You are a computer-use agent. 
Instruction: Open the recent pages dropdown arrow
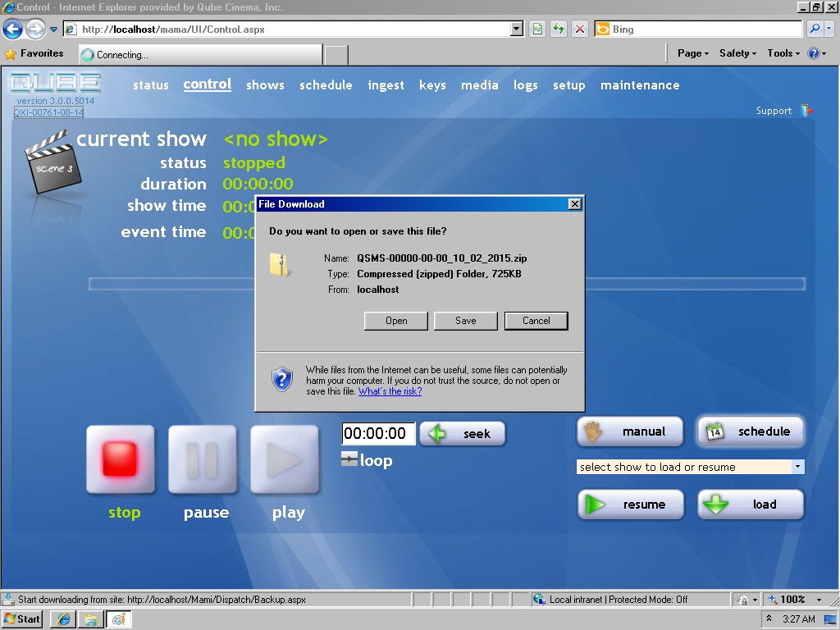(x=53, y=30)
